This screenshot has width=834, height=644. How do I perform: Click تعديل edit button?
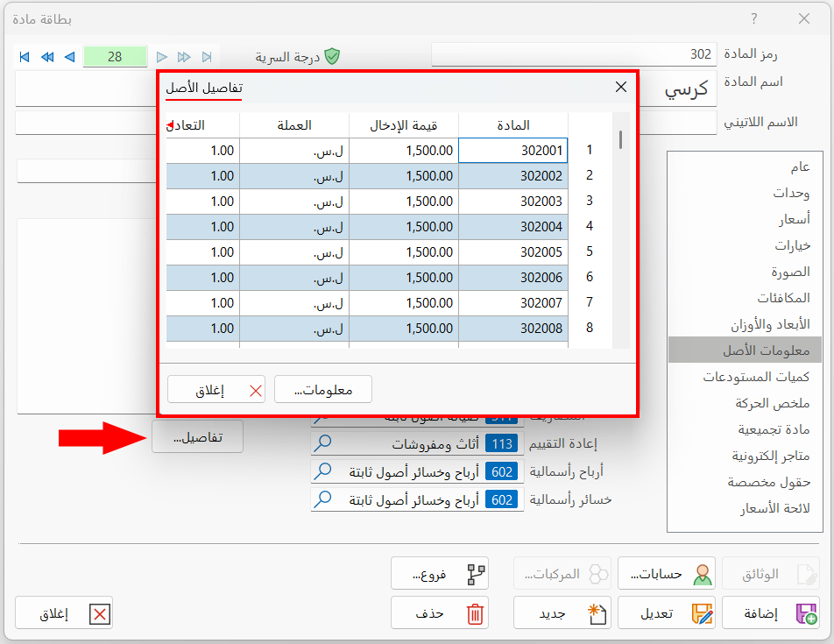(x=667, y=612)
